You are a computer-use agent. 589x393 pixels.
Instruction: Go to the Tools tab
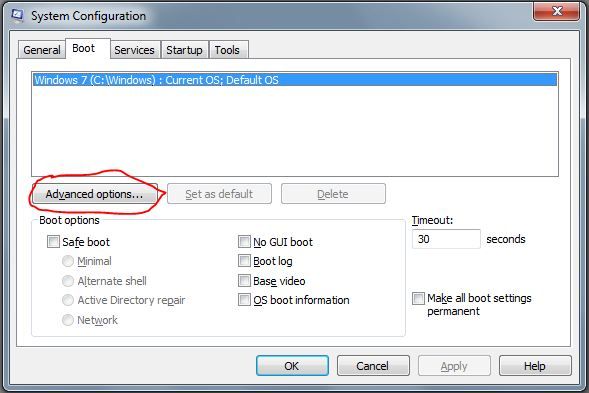coord(227,50)
